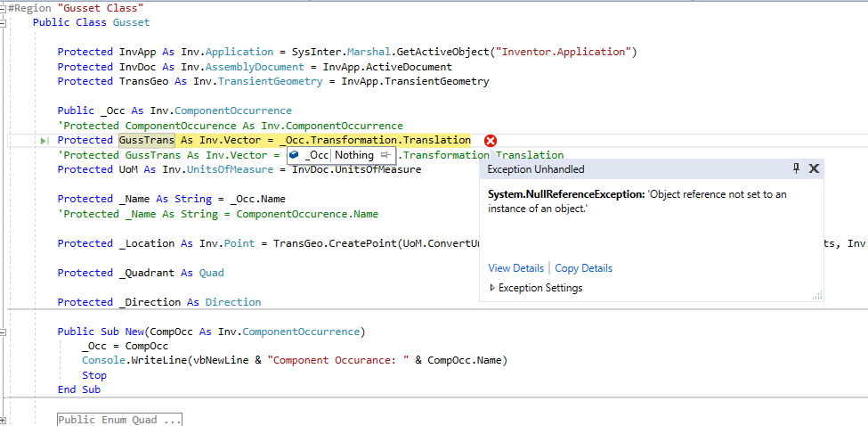
Task: Click GetActiveObject method call
Action: click(444, 52)
